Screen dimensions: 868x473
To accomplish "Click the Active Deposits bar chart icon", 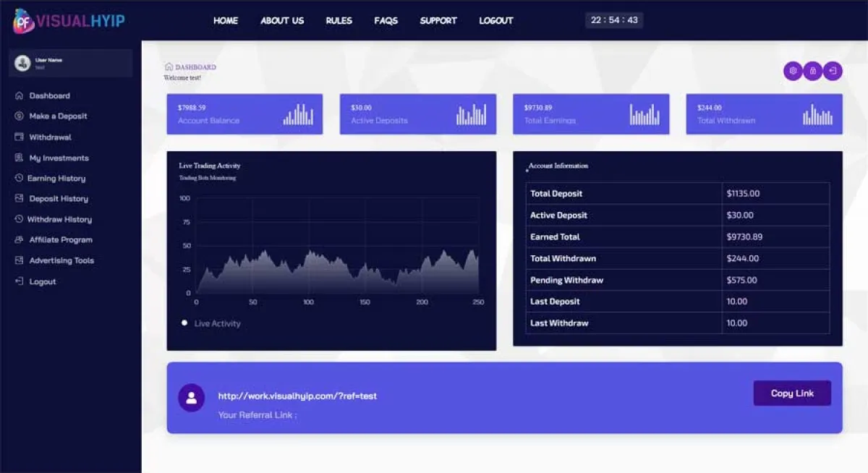I will click(472, 114).
